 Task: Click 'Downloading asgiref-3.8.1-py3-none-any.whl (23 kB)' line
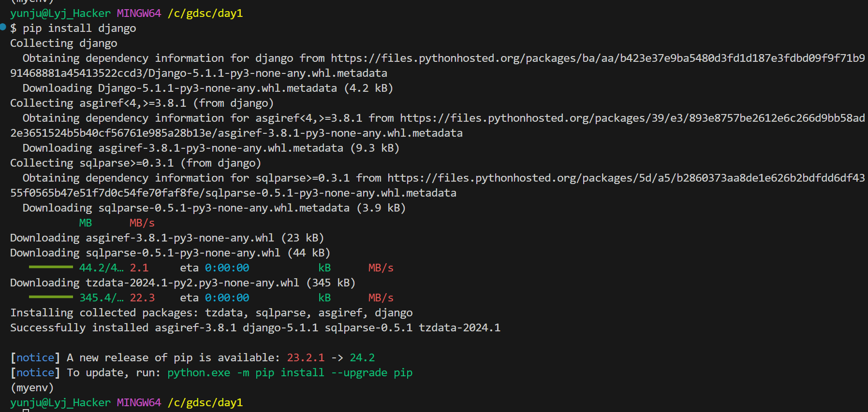(167, 238)
